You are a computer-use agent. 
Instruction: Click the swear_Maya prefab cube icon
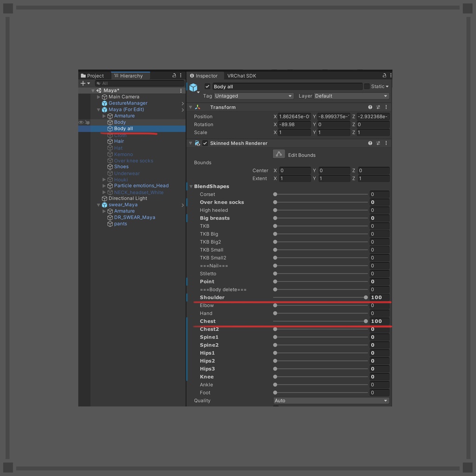tap(105, 205)
